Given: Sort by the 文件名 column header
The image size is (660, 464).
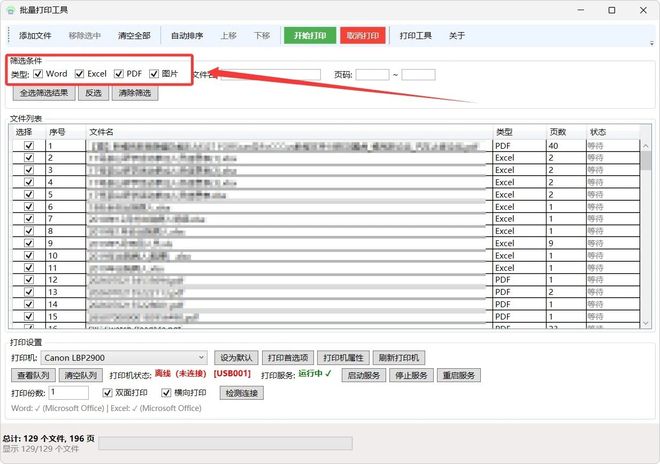Looking at the screenshot, I should point(289,132).
